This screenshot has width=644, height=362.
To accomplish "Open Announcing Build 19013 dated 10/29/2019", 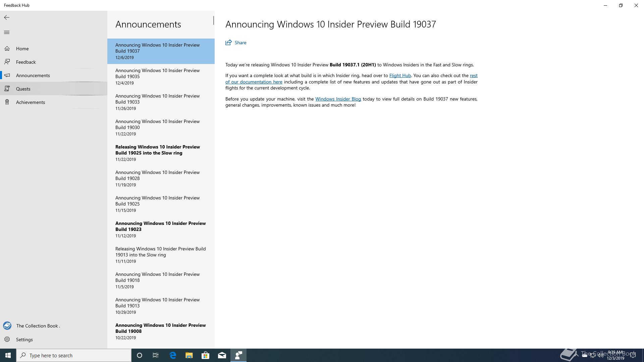I will [x=161, y=306].
